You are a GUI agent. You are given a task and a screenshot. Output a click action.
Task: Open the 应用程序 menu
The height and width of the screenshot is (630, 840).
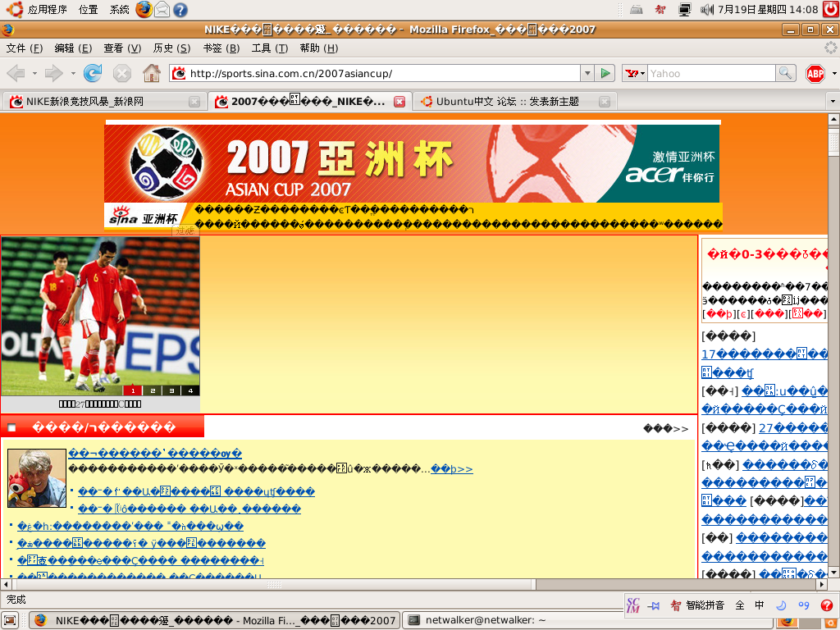[x=47, y=10]
